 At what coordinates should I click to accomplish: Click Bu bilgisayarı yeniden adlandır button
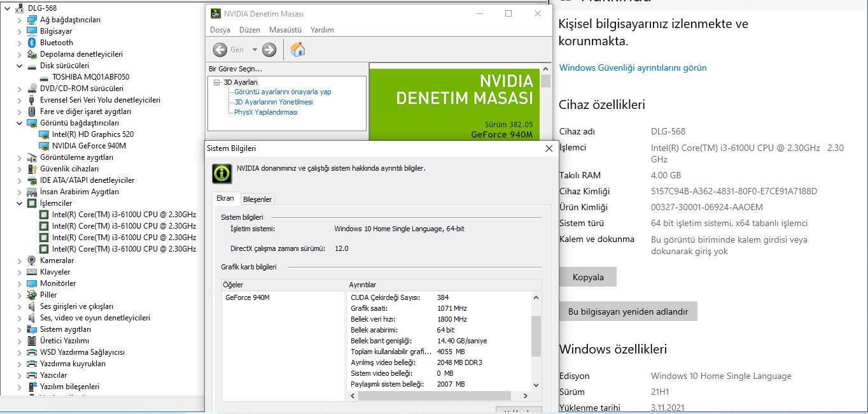[x=628, y=311]
